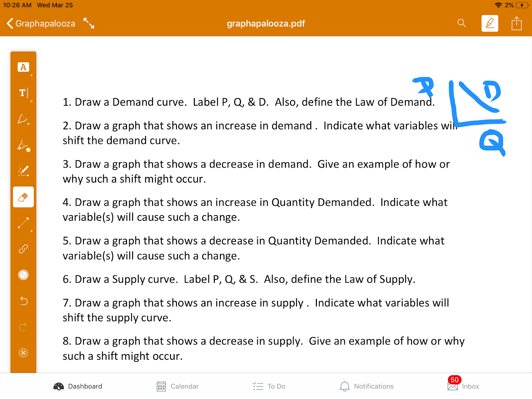Screen dimensions: 532x399
Task: Toggle annotation mode off
Action: (x=490, y=23)
